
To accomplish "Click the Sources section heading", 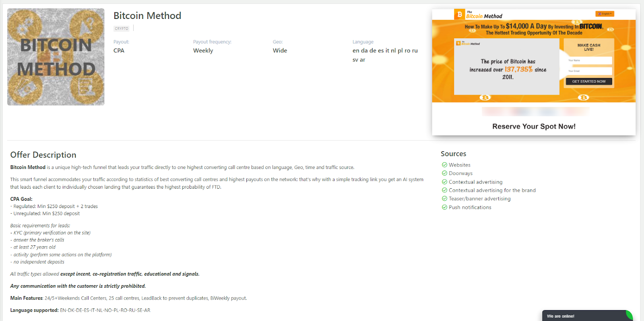I will point(453,154).
